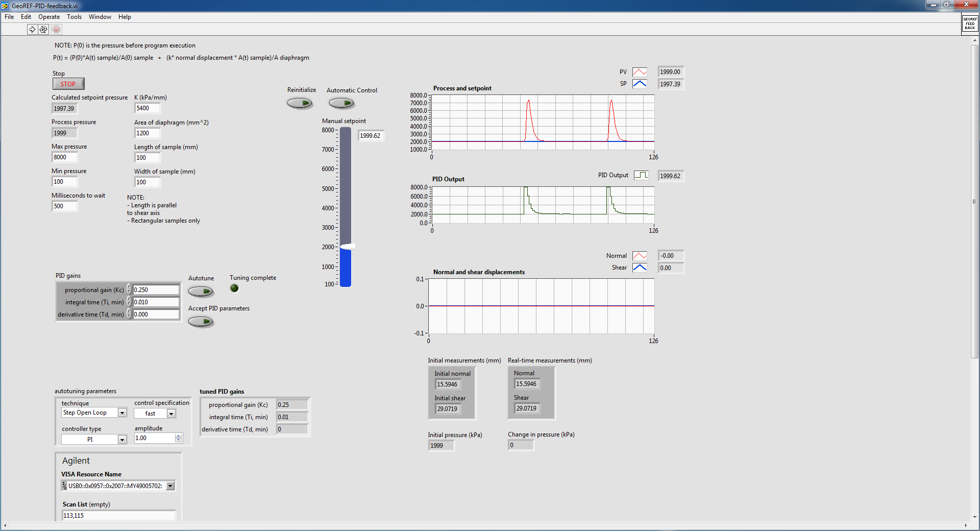The width and height of the screenshot is (980, 531).
Task: Click the Initial shear value 29.0719
Action: tap(448, 409)
